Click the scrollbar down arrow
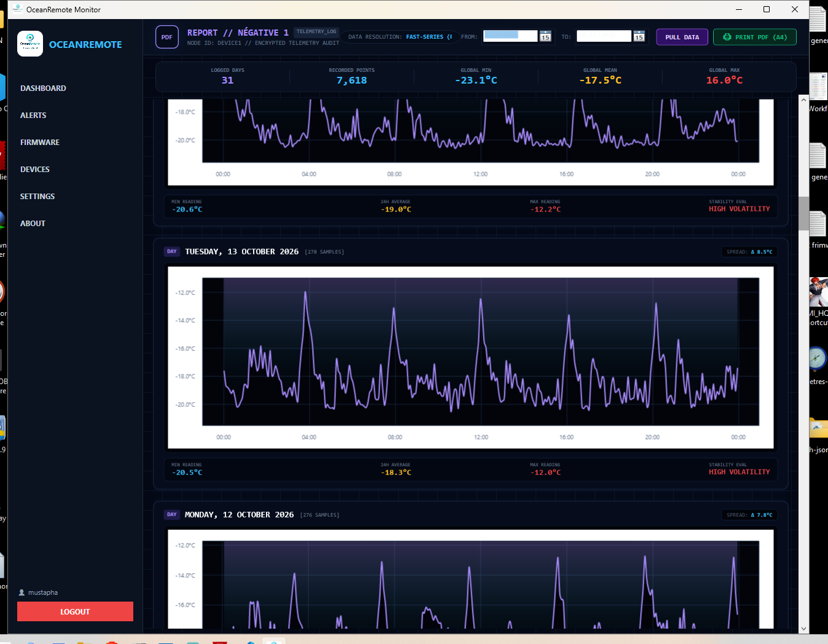The height and width of the screenshot is (644, 828). [x=803, y=629]
